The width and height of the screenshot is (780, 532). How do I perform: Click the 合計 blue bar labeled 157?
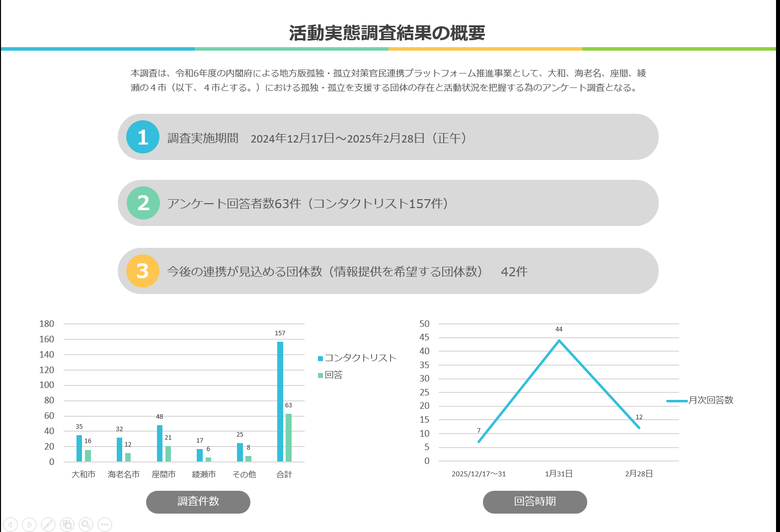coord(280,401)
